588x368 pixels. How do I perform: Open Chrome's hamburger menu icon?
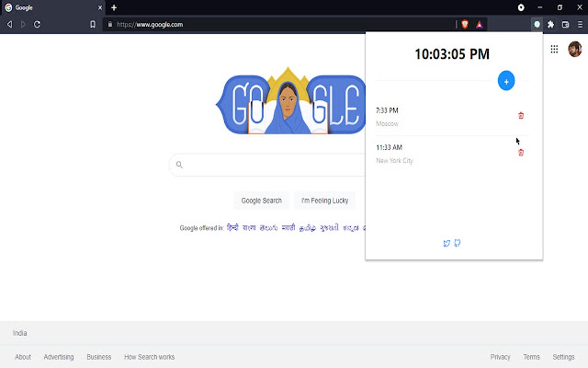click(x=580, y=25)
